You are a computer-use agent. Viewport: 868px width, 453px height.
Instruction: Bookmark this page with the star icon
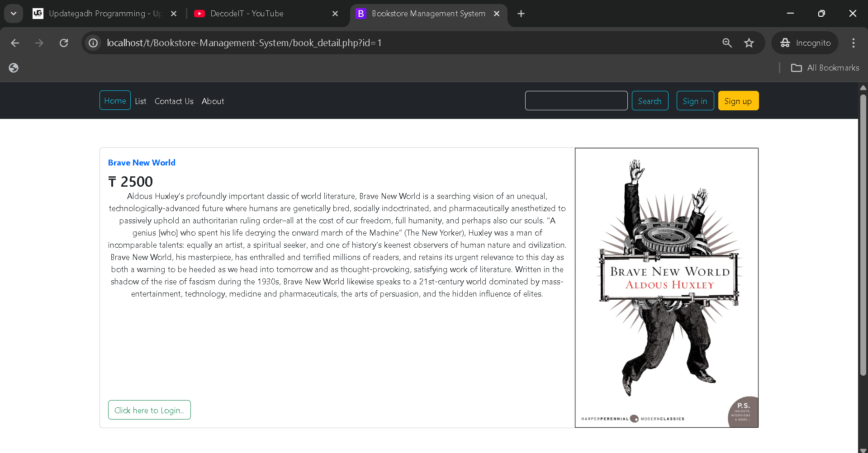click(x=749, y=43)
